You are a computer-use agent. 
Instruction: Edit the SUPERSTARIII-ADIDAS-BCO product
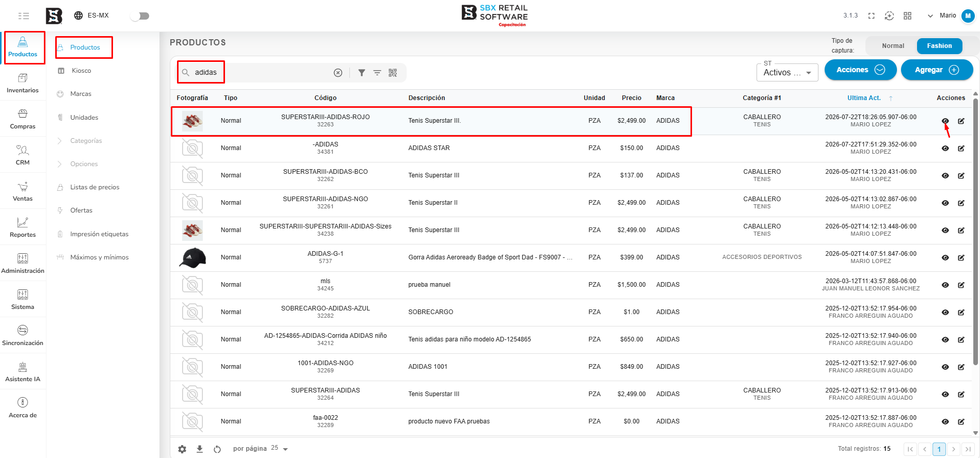tap(961, 176)
